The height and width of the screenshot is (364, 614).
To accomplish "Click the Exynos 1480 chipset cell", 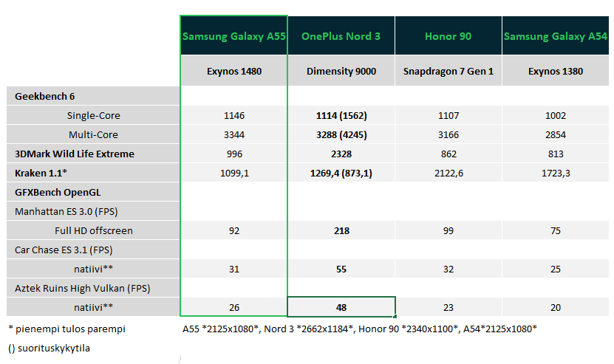I will point(233,71).
